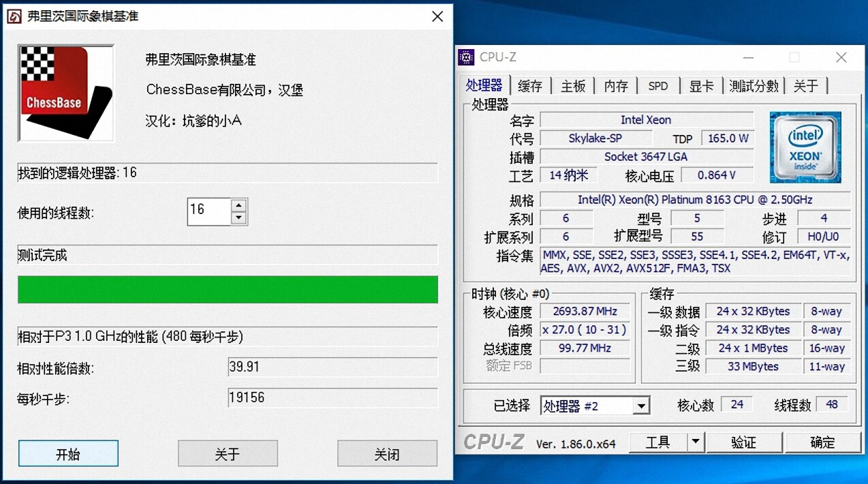
Task: Click the ChessBase logo image
Action: pos(65,93)
